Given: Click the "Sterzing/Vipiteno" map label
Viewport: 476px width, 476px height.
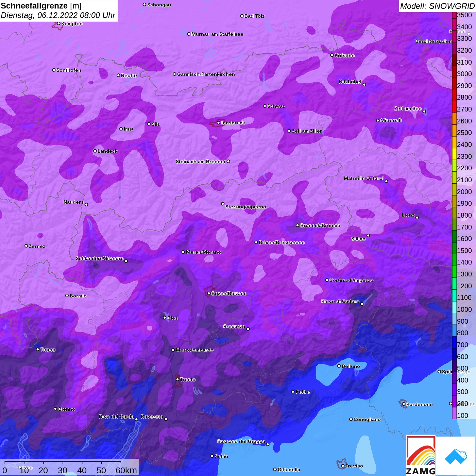Looking at the screenshot, I should point(246,207).
